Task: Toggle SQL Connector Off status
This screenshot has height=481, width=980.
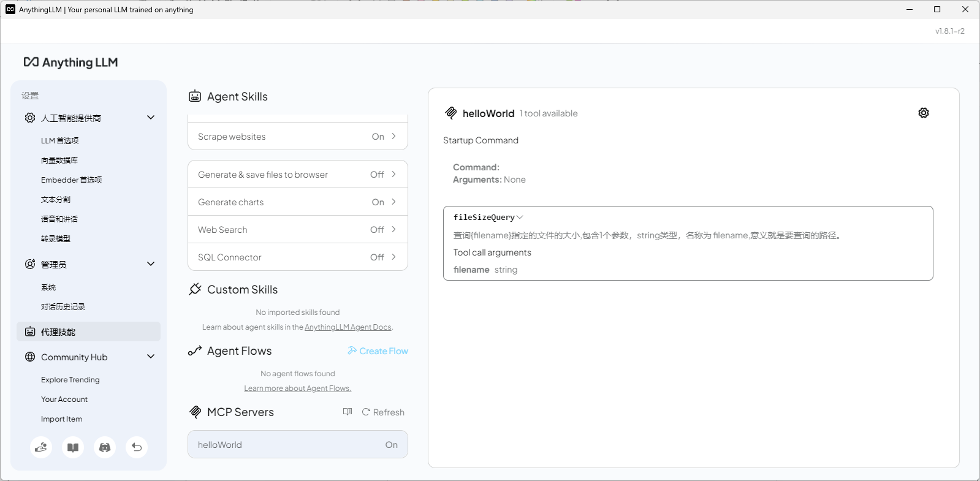Action: [x=377, y=257]
